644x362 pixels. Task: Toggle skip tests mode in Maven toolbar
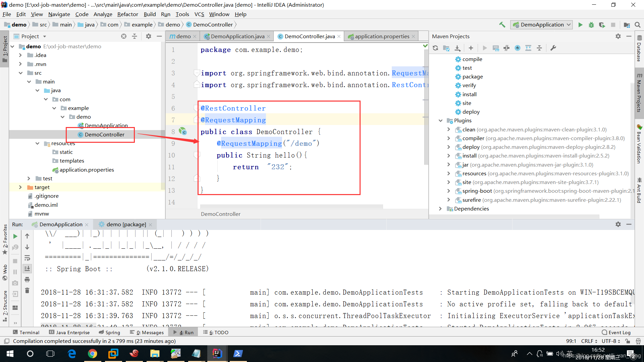(x=518, y=48)
